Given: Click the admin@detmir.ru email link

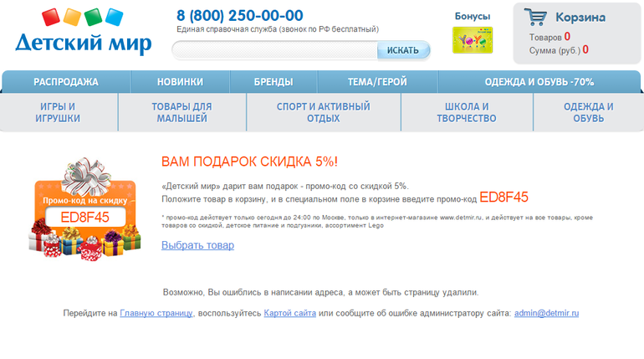Looking at the screenshot, I should click(546, 313).
